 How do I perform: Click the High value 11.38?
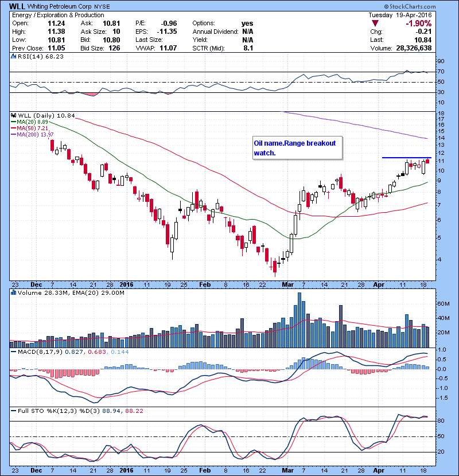56,32
